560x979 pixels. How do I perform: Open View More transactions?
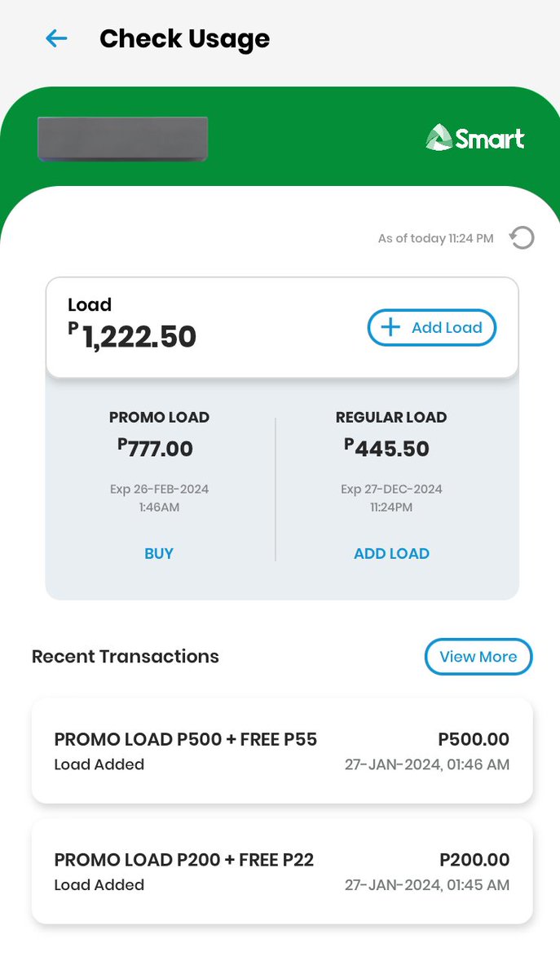(x=478, y=657)
